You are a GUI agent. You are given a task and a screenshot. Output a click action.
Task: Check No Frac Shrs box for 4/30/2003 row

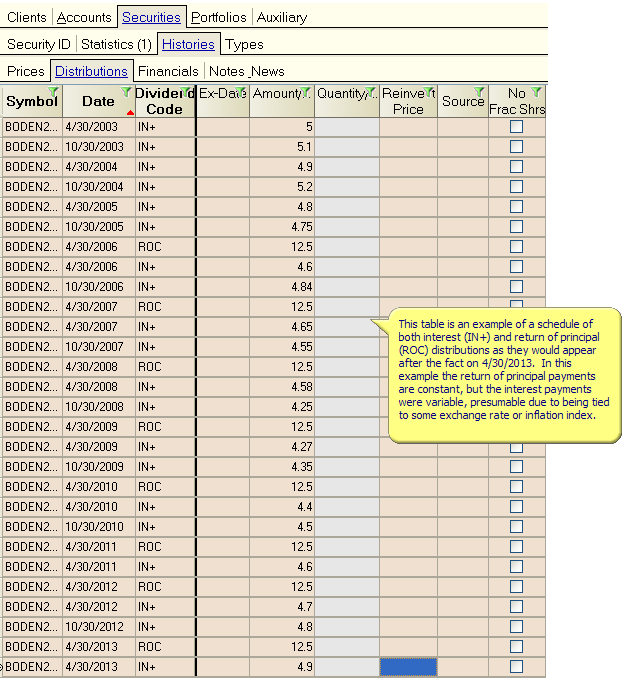516,127
